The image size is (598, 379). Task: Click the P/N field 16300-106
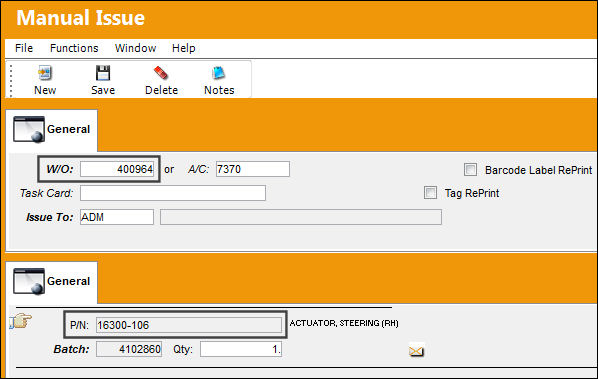[189, 325]
